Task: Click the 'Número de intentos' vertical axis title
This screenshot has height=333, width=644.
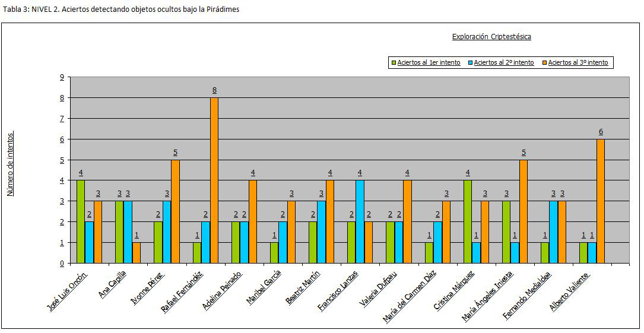Action: (11, 164)
